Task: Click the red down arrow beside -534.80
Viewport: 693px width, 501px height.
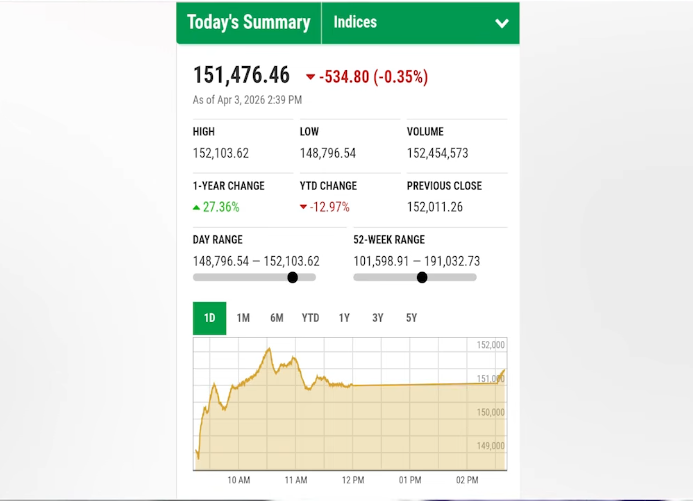Action: point(311,77)
